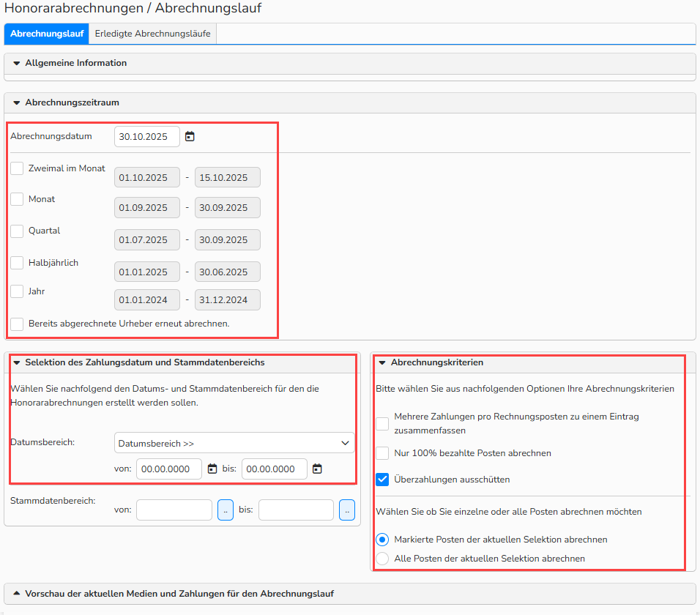Open calendar picker for Datumsbereich bis date
700x615 pixels.
click(x=317, y=469)
